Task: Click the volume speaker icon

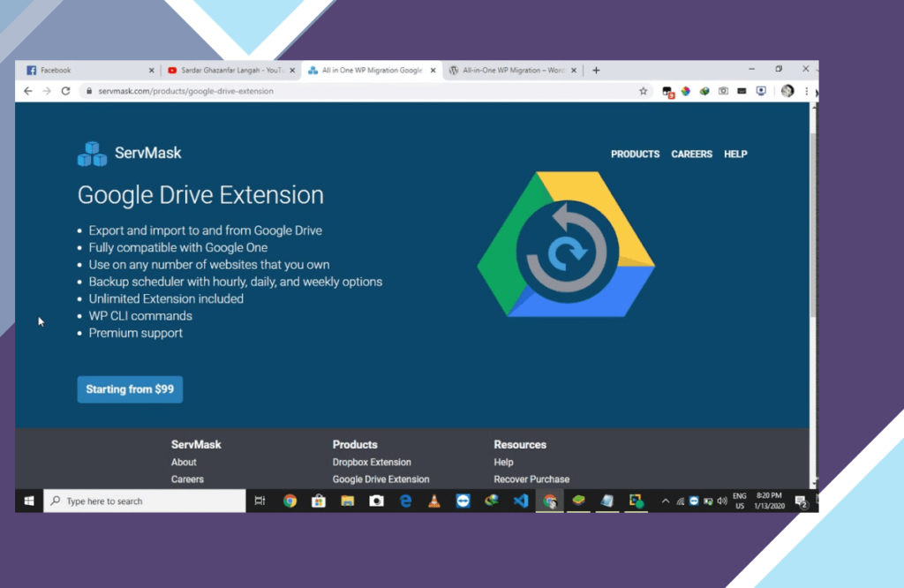Action: [x=722, y=501]
